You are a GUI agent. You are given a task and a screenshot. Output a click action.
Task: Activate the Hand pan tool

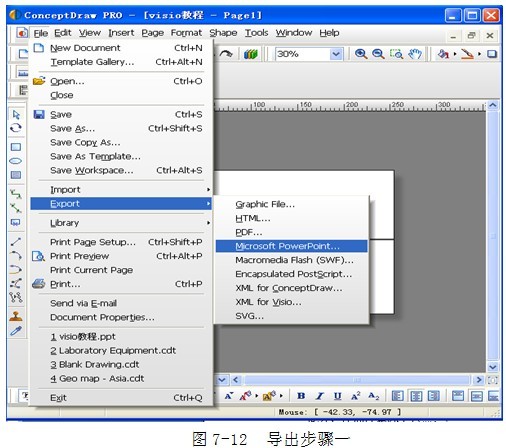click(415, 54)
